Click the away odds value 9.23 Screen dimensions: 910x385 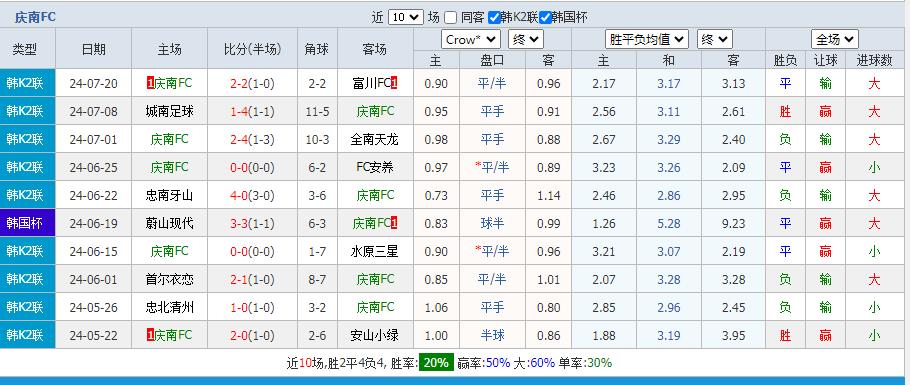pyautogui.click(x=734, y=223)
